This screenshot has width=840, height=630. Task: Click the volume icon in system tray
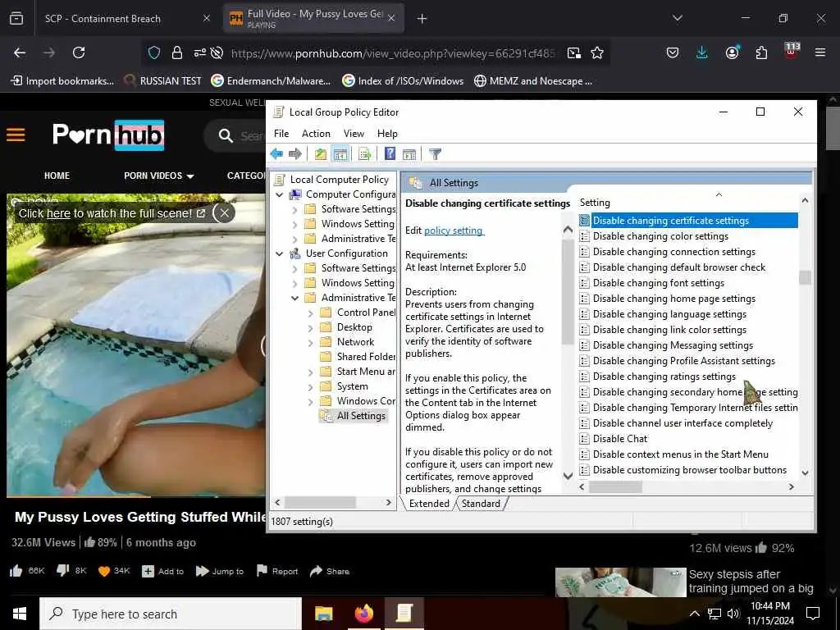(733, 614)
